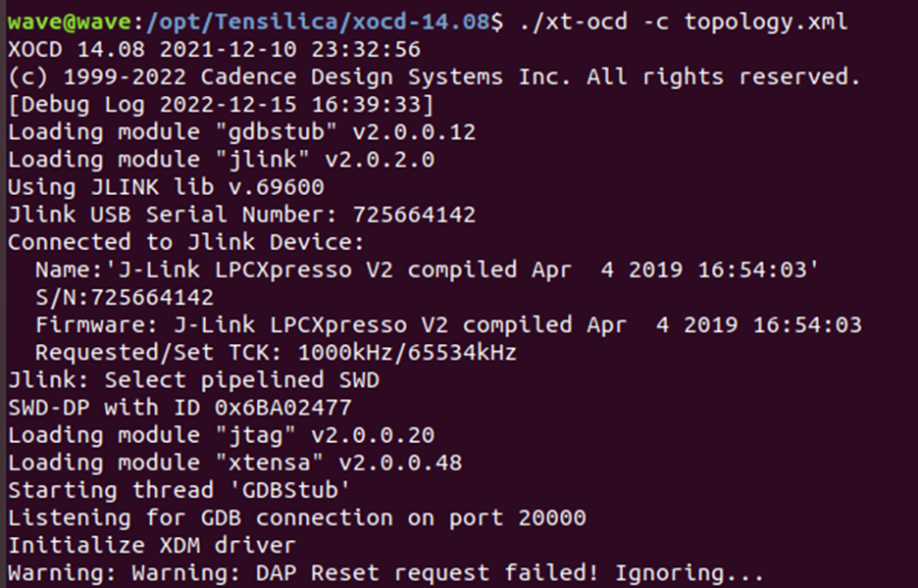918x588 pixels.
Task: Click the SWD-DP ID 0x6BA02477 line
Action: (179, 407)
